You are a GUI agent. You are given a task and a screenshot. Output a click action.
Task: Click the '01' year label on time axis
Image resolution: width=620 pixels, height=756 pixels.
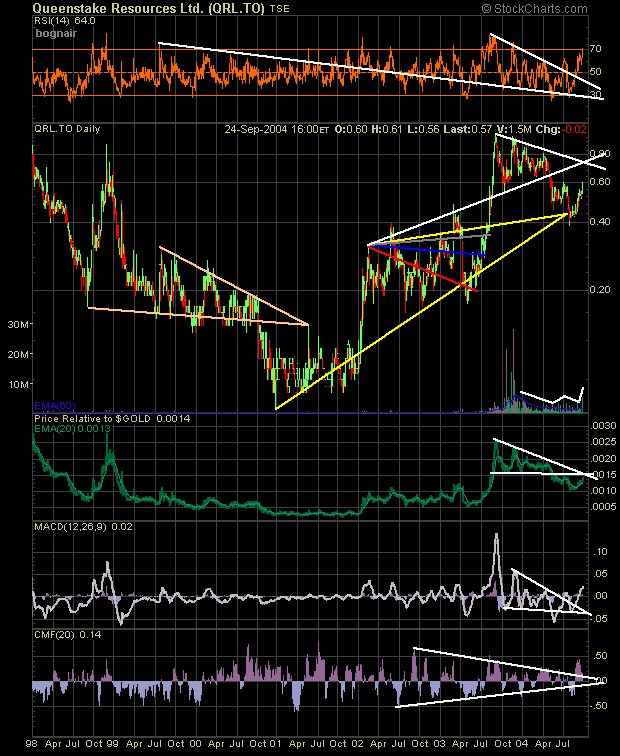(276, 743)
